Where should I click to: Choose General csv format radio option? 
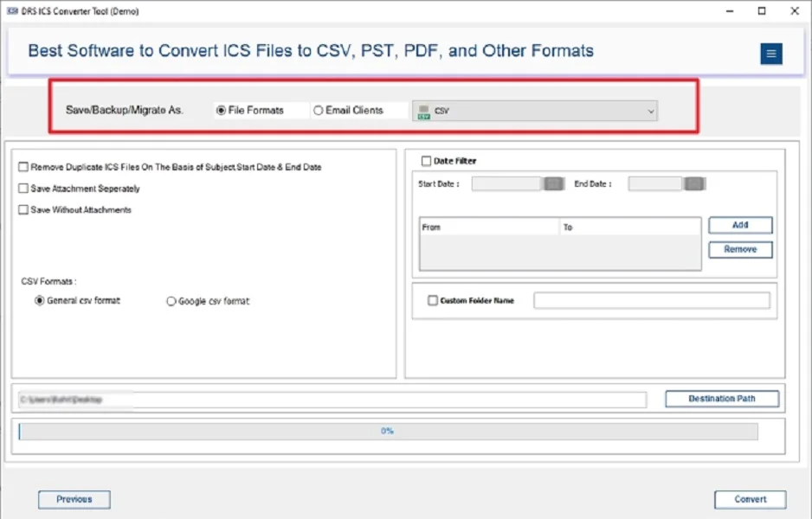(x=39, y=301)
